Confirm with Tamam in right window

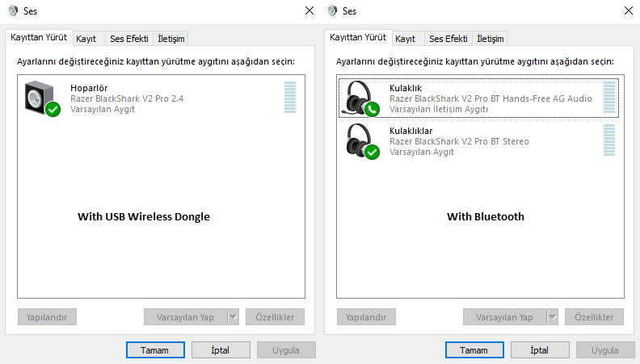point(474,350)
